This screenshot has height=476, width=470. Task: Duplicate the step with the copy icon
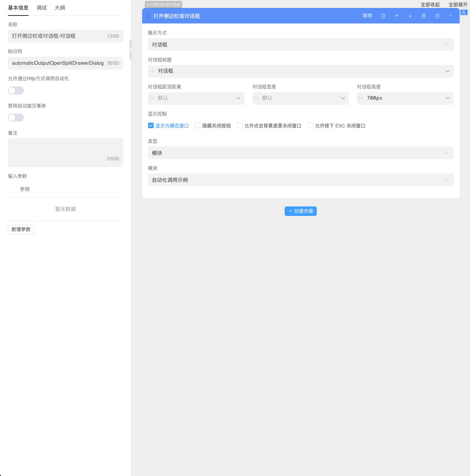437,16
